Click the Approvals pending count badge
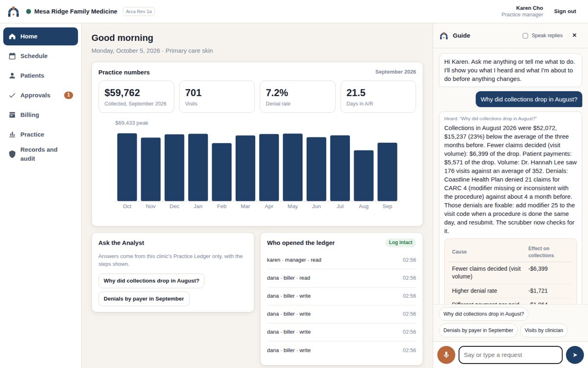 click(69, 95)
